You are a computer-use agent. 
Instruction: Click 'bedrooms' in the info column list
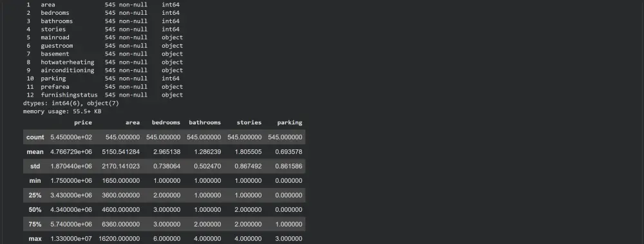pos(55,13)
